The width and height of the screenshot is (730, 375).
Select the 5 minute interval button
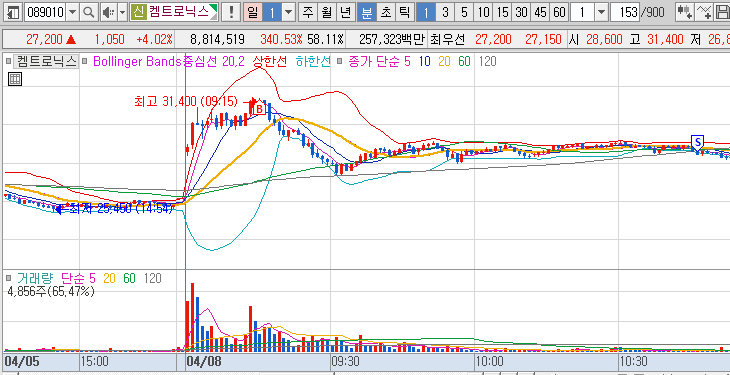pos(464,13)
